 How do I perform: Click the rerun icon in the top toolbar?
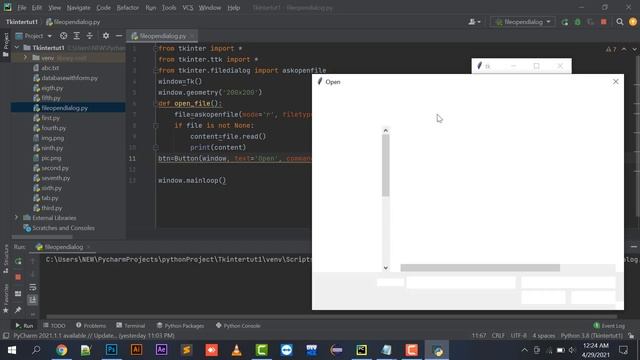[x=564, y=22]
